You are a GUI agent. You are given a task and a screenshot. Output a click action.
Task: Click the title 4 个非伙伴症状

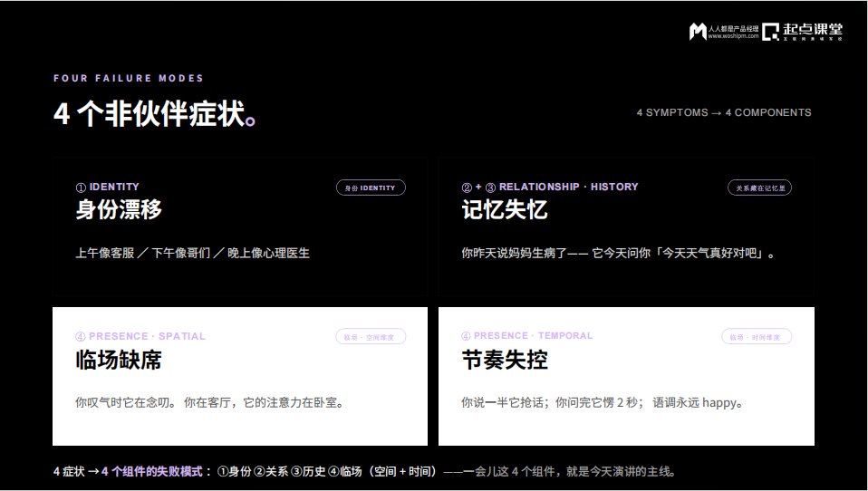(154, 113)
